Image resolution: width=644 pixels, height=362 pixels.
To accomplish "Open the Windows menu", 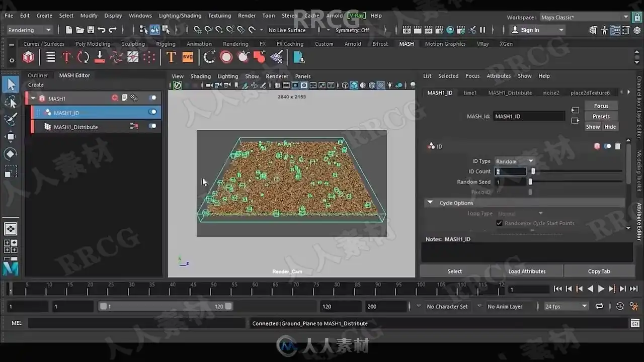I will (140, 16).
